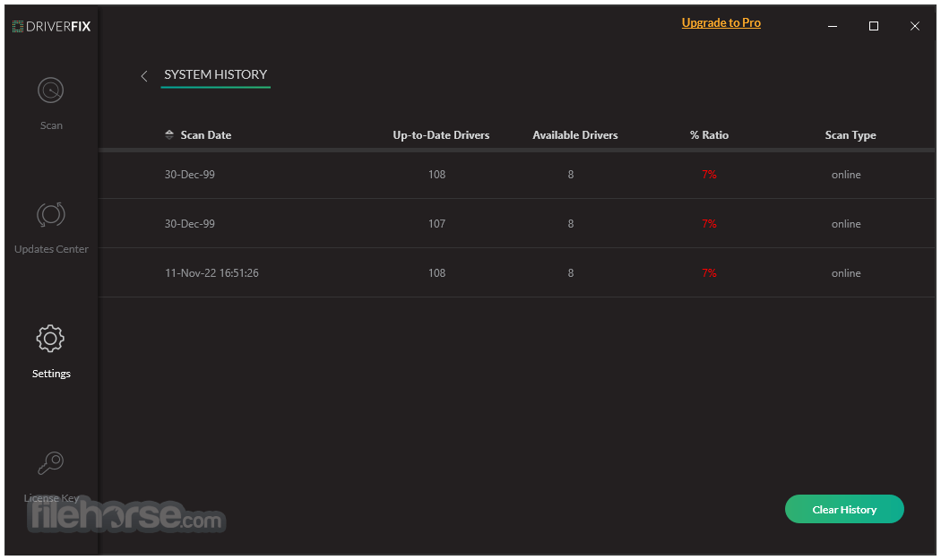Click the Available Drivers column header
The width and height of the screenshot is (941, 560).
(575, 135)
